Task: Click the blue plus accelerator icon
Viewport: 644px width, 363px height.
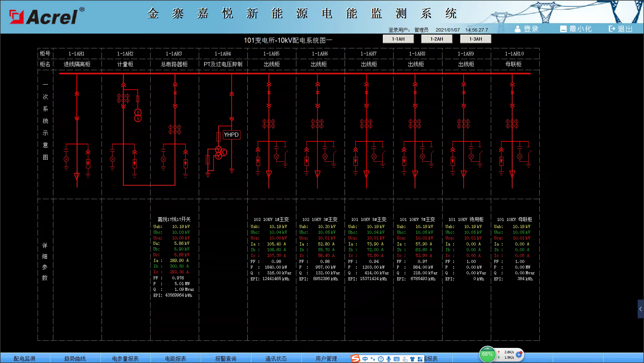Action: click(x=519, y=354)
